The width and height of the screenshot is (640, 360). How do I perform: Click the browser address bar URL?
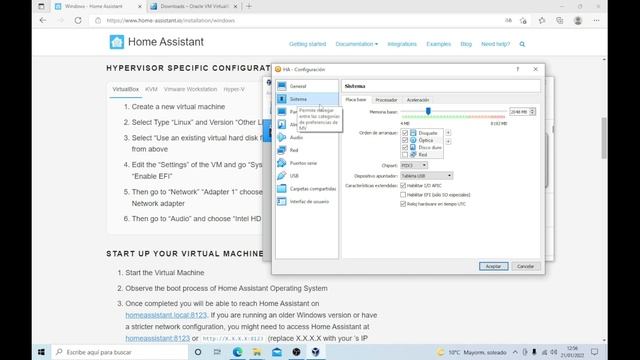tap(171, 20)
